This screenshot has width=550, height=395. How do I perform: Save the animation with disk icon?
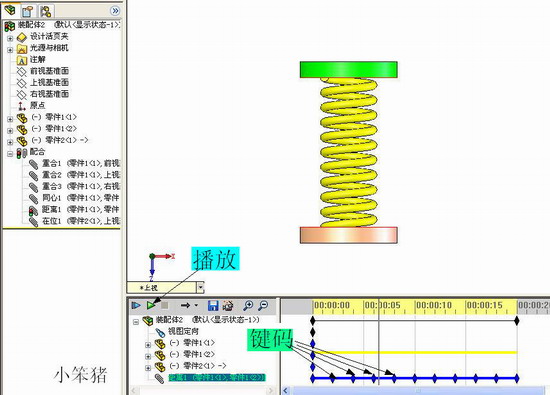213,306
